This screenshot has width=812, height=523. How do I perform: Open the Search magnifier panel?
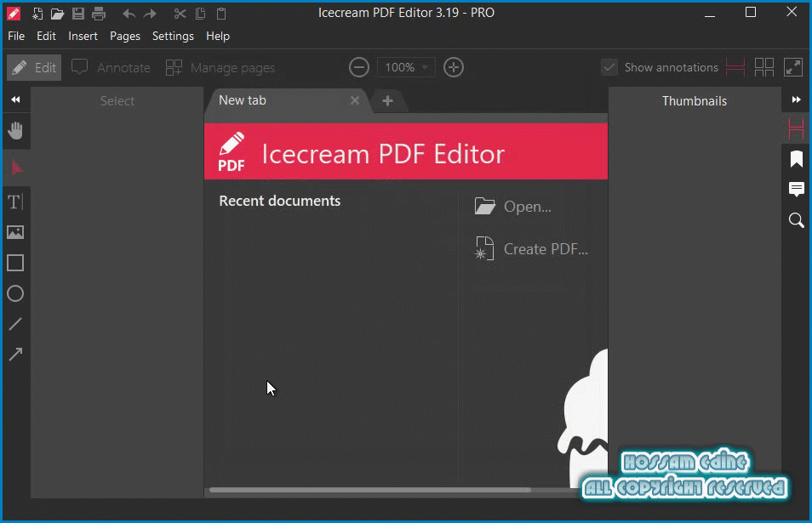coord(797,220)
